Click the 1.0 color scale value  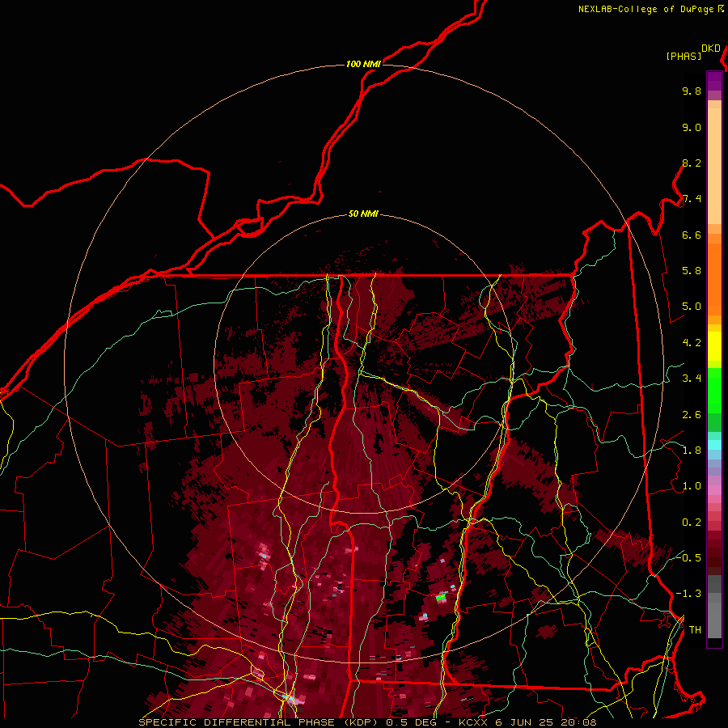[x=692, y=486]
